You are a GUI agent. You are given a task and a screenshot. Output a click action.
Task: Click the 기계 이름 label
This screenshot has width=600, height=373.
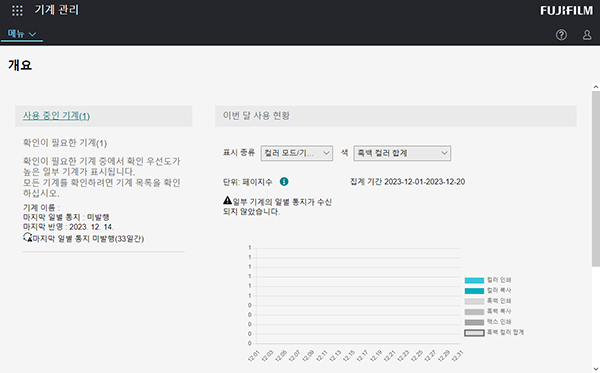[41, 208]
